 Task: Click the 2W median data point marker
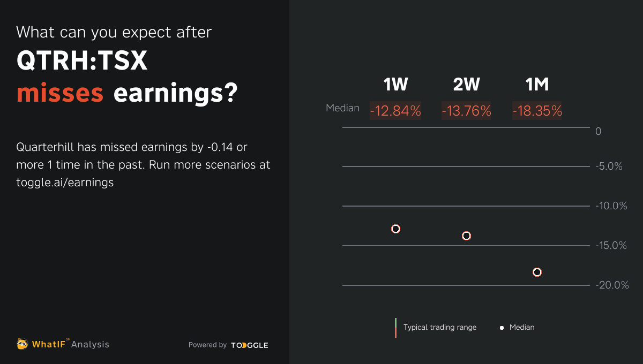pos(466,236)
